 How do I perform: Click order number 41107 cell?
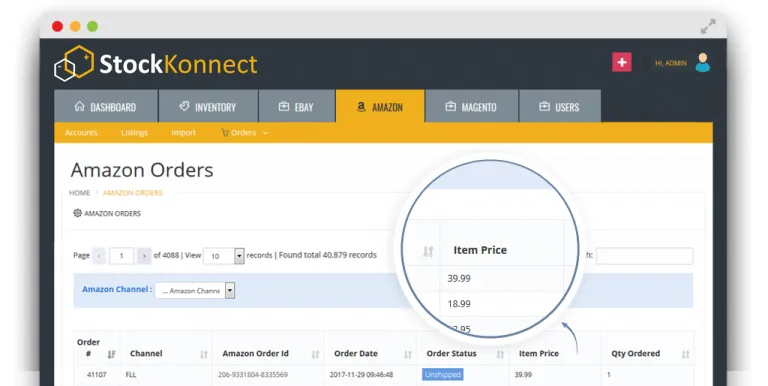pos(96,375)
